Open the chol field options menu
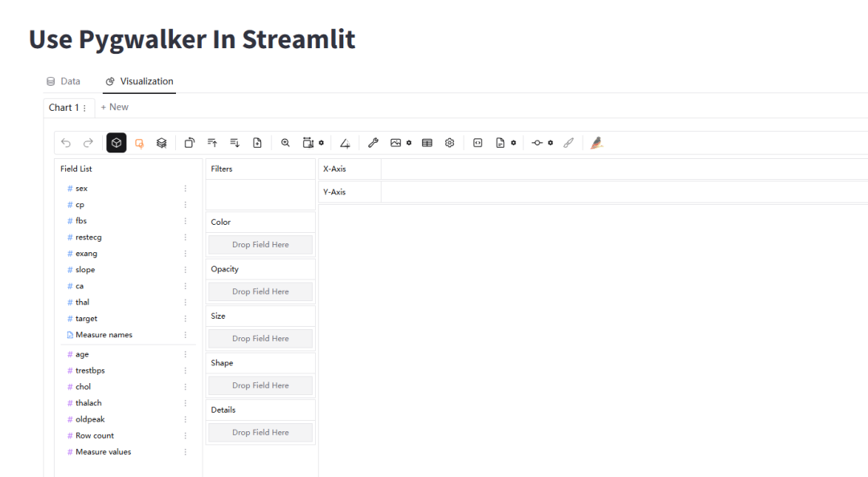868x477 pixels. [x=186, y=387]
